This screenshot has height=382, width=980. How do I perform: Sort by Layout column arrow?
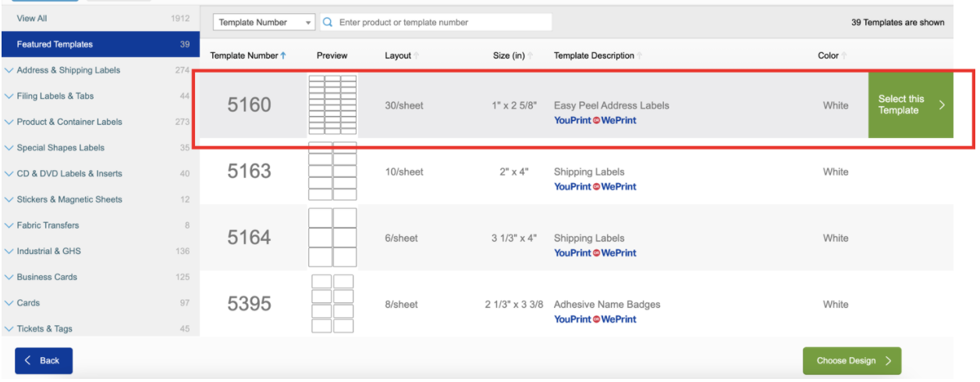pos(416,55)
